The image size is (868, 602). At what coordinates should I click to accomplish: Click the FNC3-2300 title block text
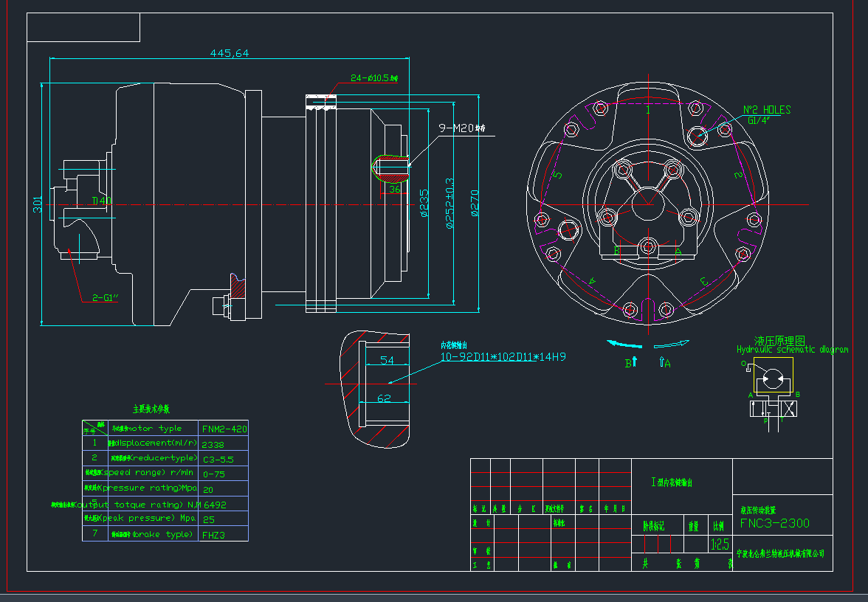click(x=774, y=524)
